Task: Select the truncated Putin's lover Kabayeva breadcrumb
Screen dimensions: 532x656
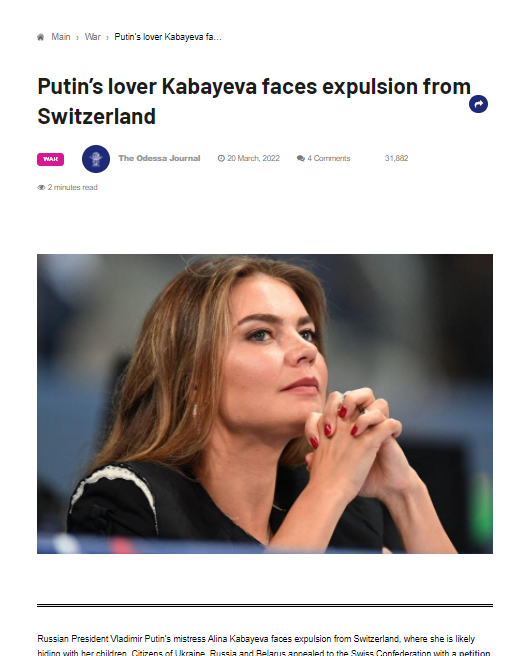Action: click(168, 37)
